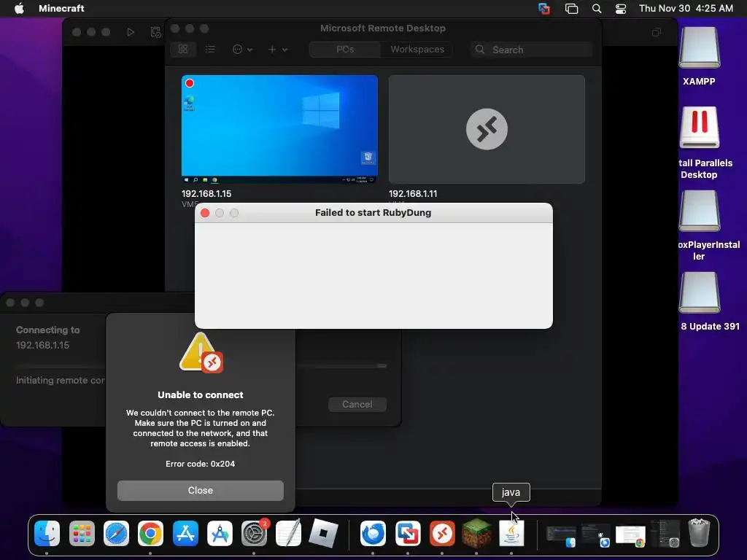Click the red status dot on 192.168.1.15 thumbnail
747x560 pixels.
click(190, 83)
